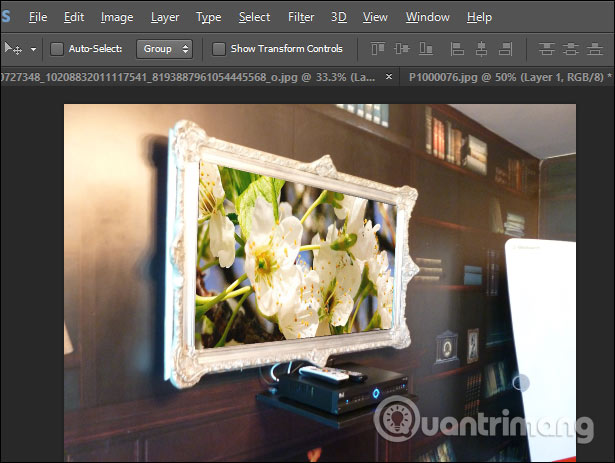The width and height of the screenshot is (615, 463).
Task: Open the File menu
Action: tap(38, 17)
